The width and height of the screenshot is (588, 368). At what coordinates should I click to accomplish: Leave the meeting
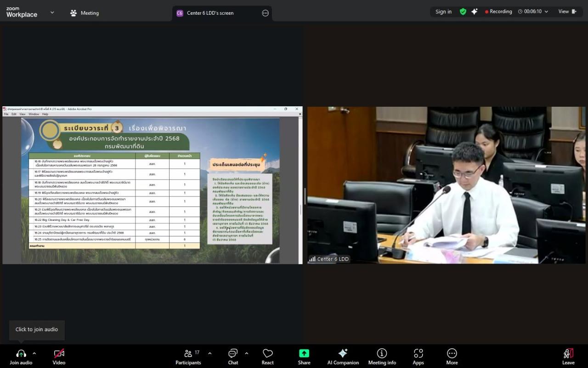[x=568, y=356]
